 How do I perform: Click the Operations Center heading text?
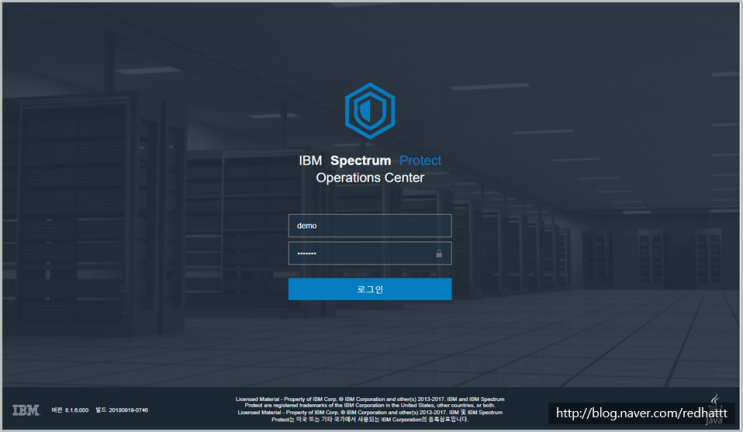[370, 178]
